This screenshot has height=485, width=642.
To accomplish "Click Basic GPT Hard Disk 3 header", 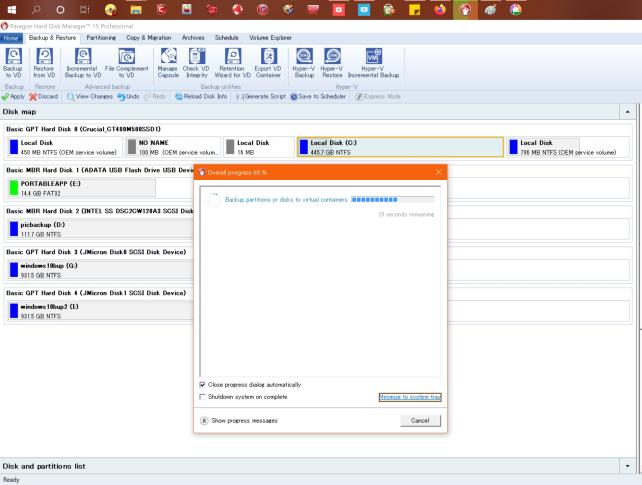I will pos(96,252).
